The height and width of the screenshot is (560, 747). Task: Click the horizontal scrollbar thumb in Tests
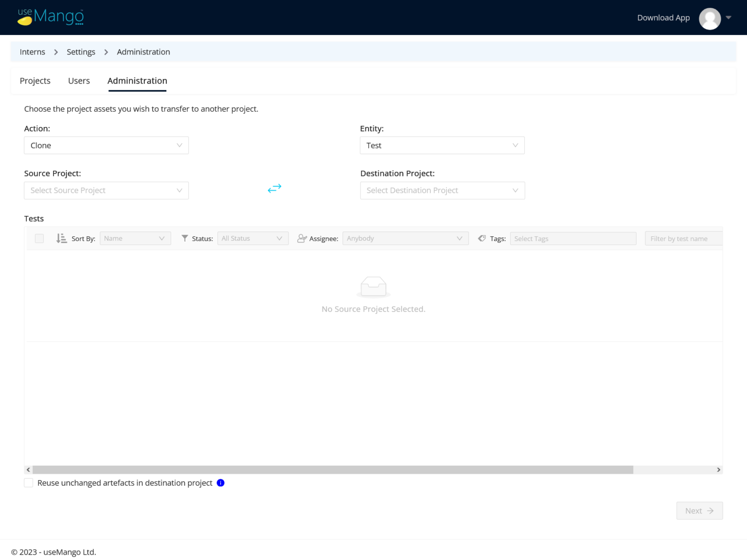point(333,470)
